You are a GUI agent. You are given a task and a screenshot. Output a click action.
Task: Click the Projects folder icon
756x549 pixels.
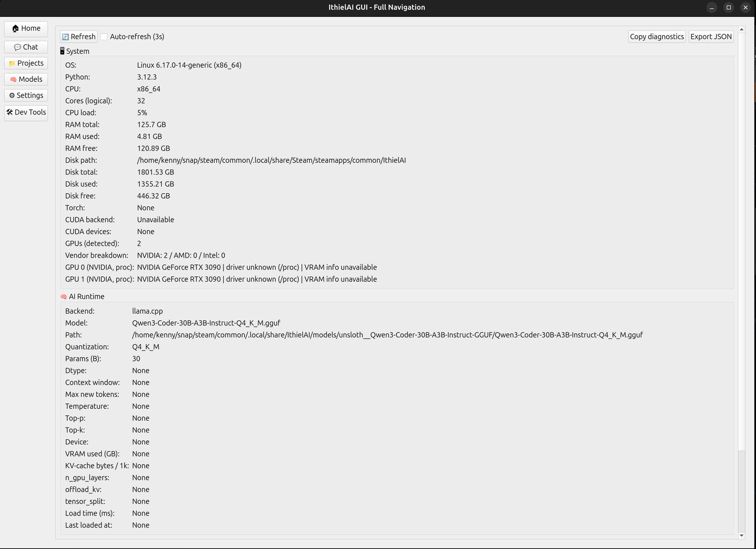click(x=12, y=63)
